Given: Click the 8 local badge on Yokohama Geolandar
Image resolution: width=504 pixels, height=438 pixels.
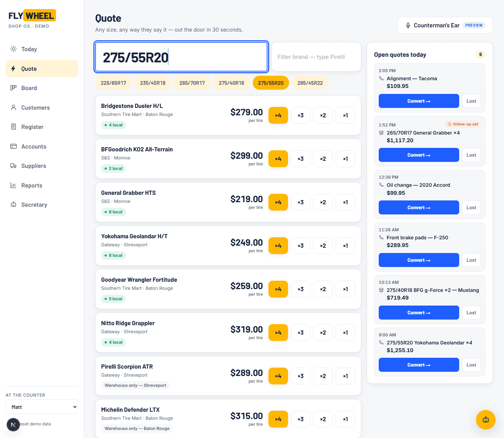Looking at the screenshot, I should pyautogui.click(x=113, y=255).
